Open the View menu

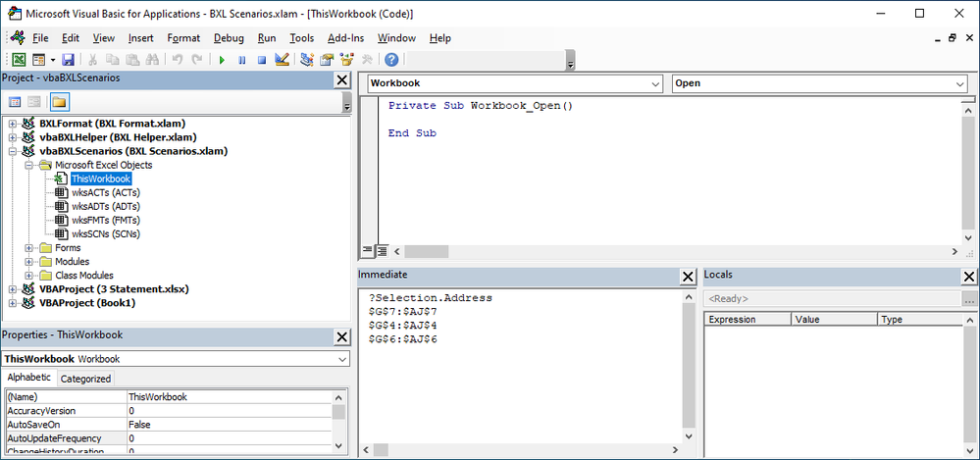(104, 38)
